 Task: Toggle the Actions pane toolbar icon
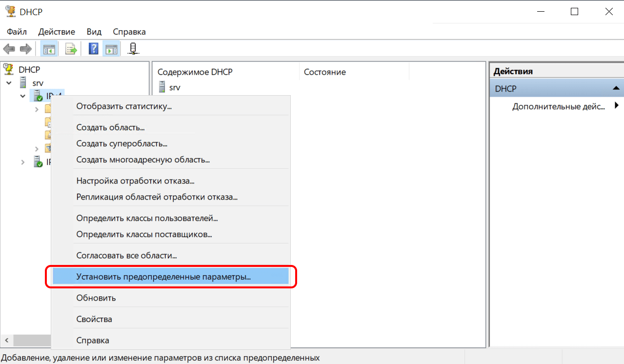(112, 49)
